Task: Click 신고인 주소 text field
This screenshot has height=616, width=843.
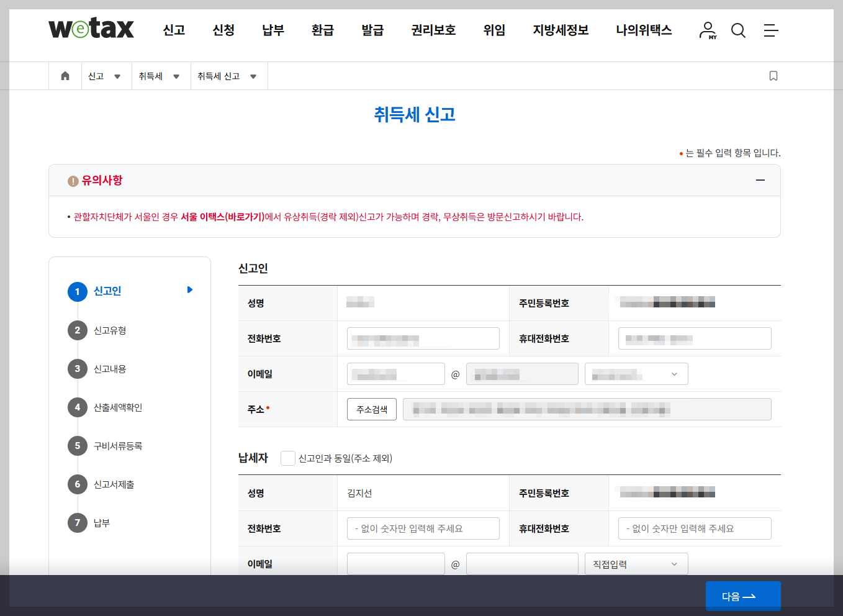Action: [x=587, y=409]
